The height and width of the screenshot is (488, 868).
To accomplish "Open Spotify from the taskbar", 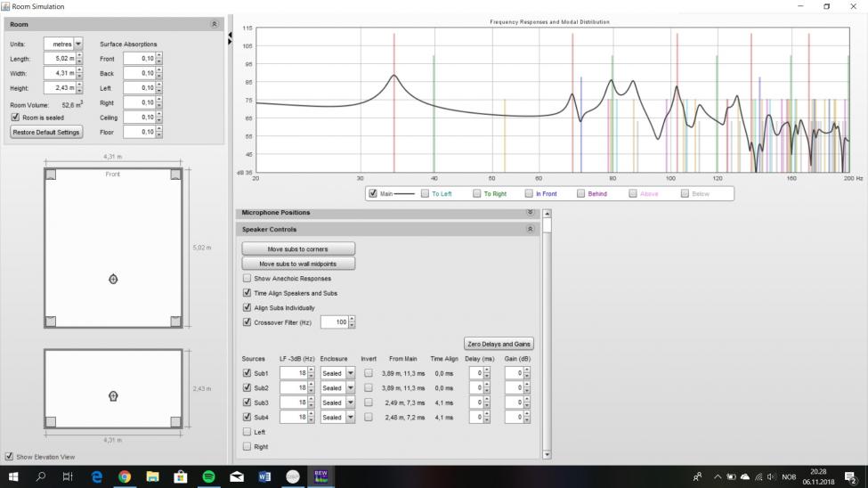I will tap(208, 476).
